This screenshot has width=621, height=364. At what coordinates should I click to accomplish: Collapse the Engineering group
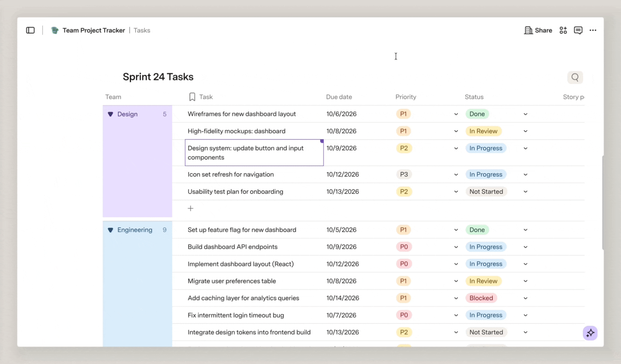tap(110, 230)
